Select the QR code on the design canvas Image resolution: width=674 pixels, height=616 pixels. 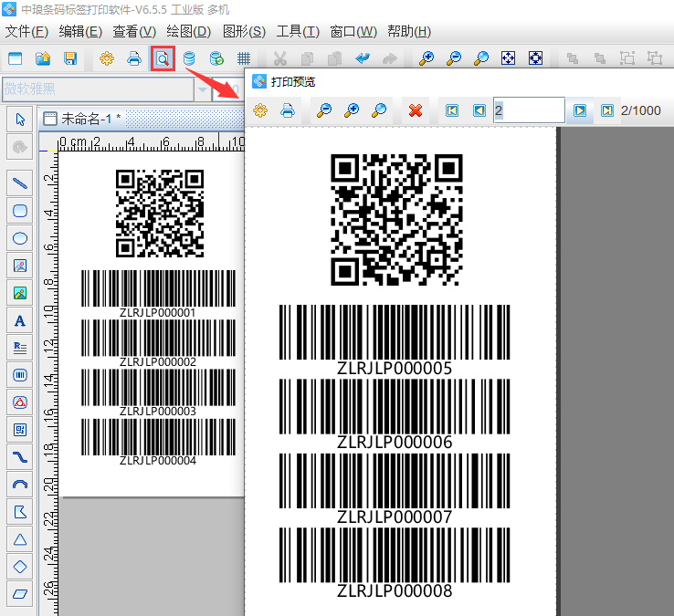pos(160,214)
